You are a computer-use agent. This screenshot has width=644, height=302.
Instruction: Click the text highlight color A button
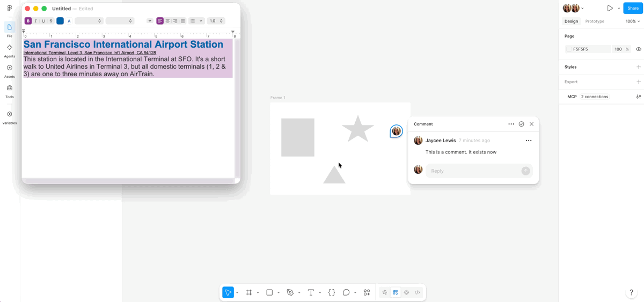(x=69, y=21)
